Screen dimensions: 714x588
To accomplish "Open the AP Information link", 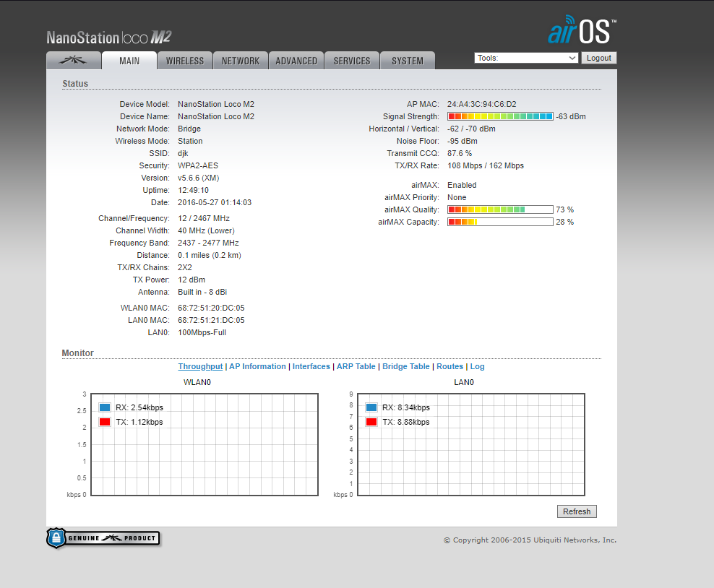I will click(x=257, y=366).
